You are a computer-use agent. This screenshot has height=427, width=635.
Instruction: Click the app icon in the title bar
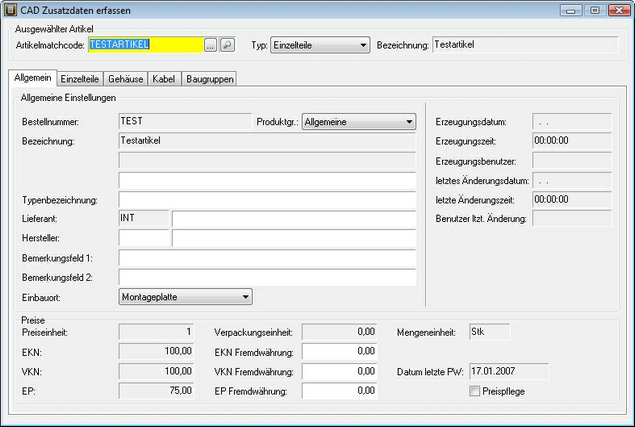point(10,10)
